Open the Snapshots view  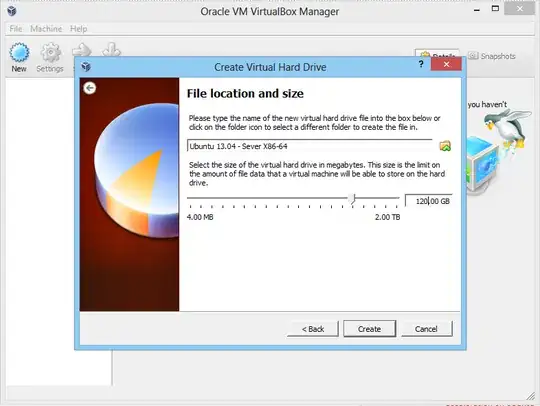coord(492,56)
